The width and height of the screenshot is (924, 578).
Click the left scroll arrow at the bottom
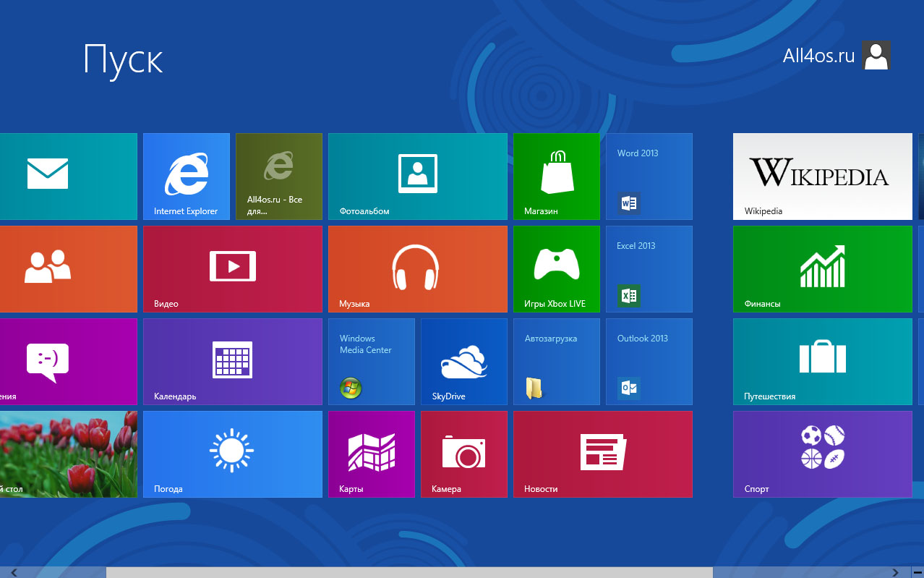(14, 572)
